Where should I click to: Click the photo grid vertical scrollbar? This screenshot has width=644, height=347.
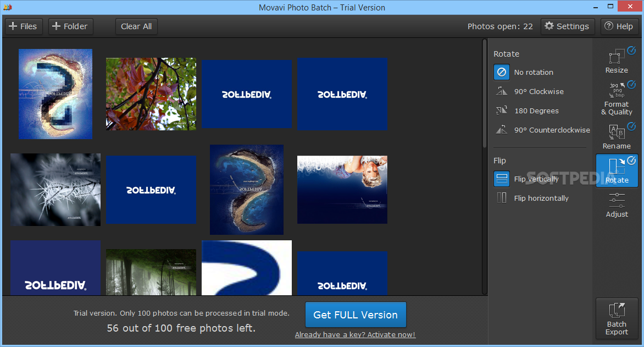click(485, 93)
